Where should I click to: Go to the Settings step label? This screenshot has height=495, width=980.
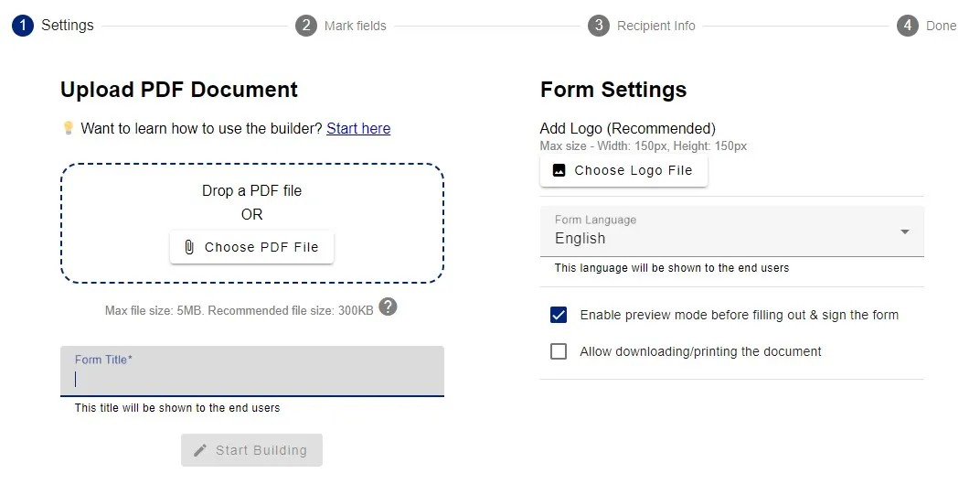(68, 25)
